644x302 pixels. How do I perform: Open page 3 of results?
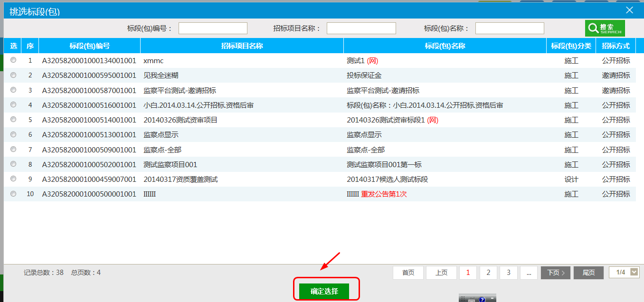[509, 273]
